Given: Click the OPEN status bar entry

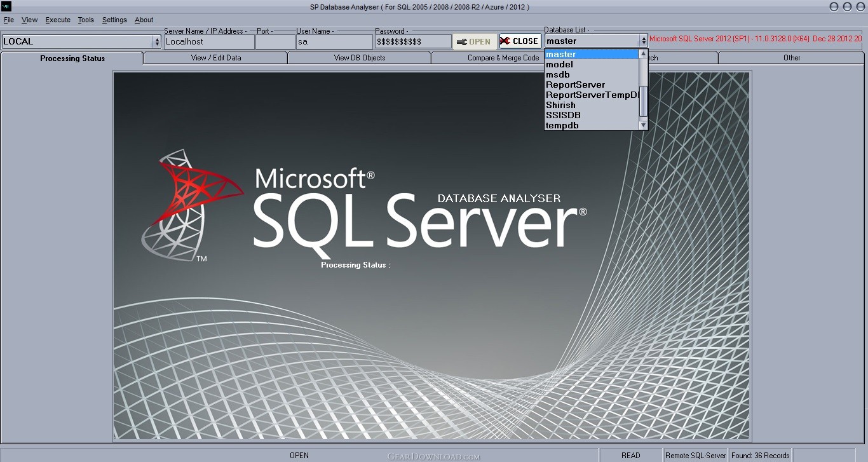Looking at the screenshot, I should 299,455.
